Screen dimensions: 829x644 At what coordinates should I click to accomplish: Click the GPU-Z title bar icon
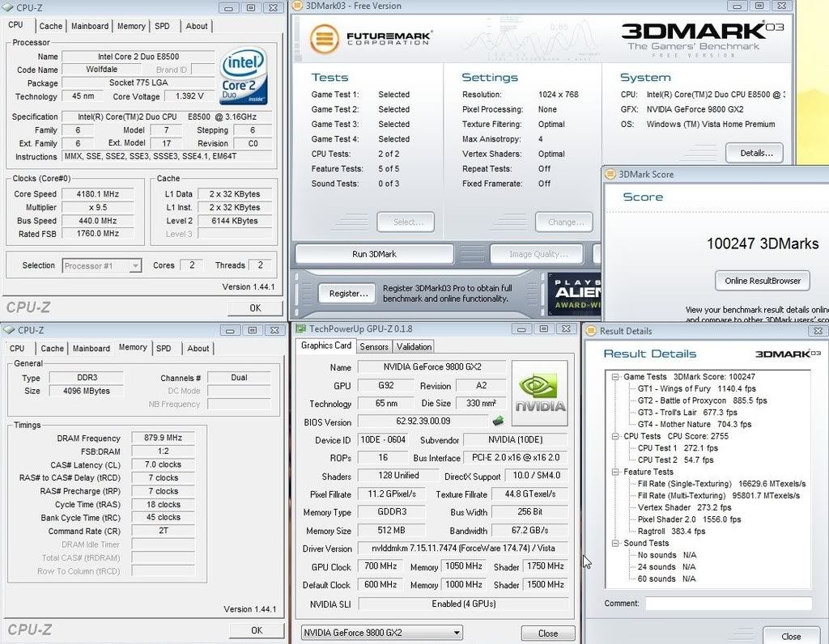pos(300,329)
